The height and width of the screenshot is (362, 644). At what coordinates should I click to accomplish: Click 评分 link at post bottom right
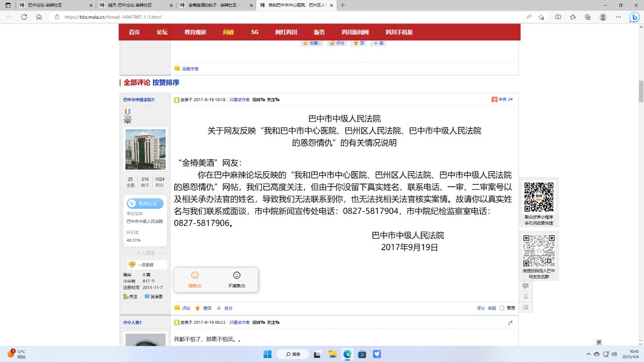[481, 308]
